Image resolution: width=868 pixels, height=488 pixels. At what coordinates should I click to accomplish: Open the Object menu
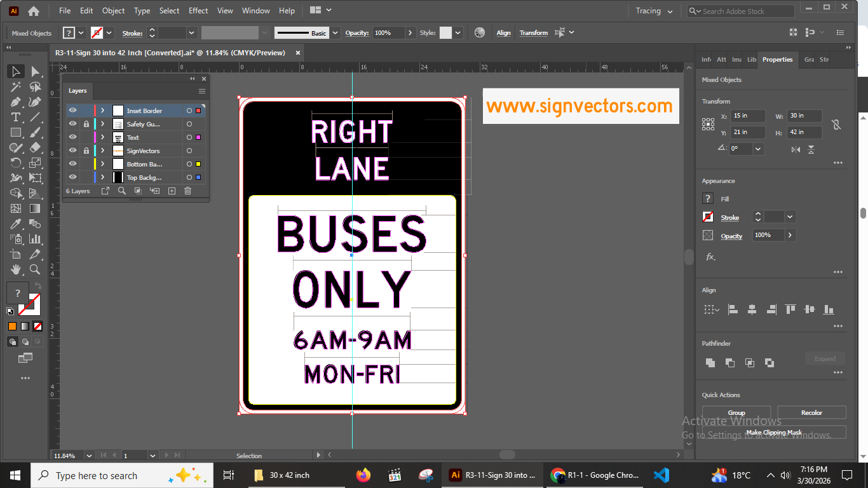[113, 10]
